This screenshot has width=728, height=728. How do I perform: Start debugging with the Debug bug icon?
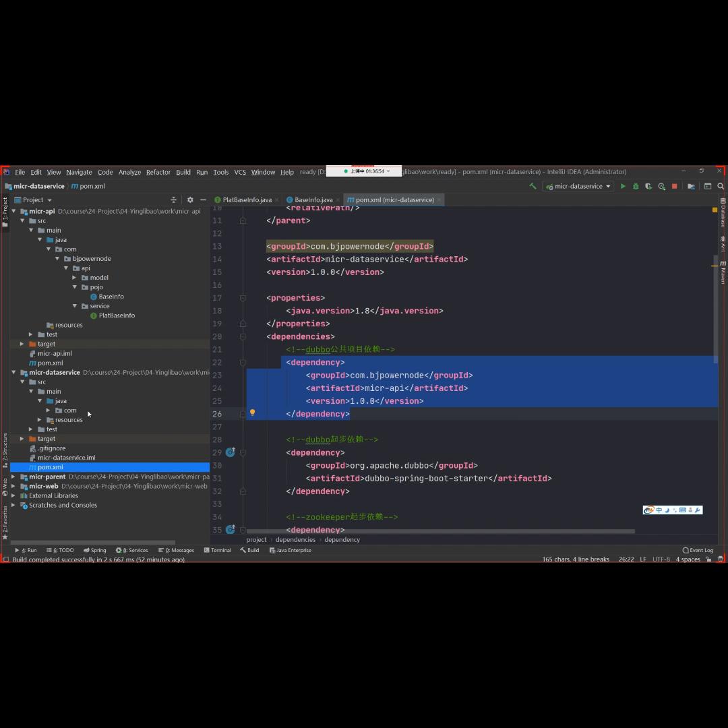point(636,187)
